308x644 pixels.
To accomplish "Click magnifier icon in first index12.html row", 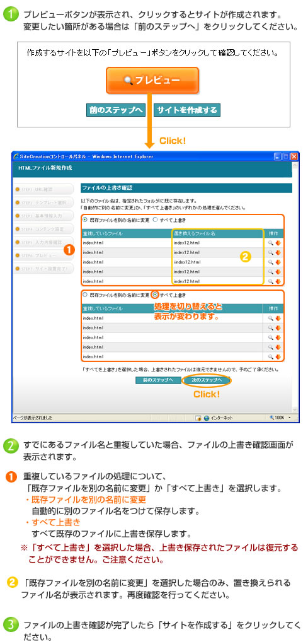I will tap(271, 243).
